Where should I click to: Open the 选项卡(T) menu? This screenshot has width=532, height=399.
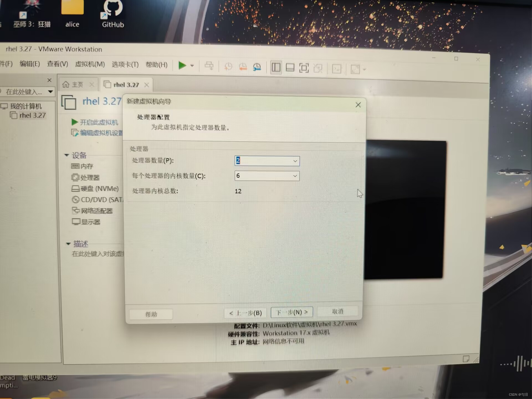[x=125, y=65]
